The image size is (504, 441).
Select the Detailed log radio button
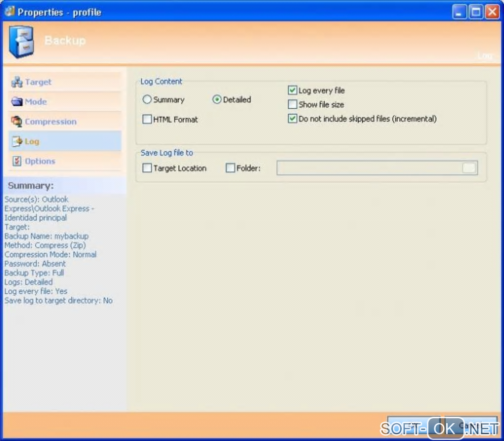[x=216, y=99]
